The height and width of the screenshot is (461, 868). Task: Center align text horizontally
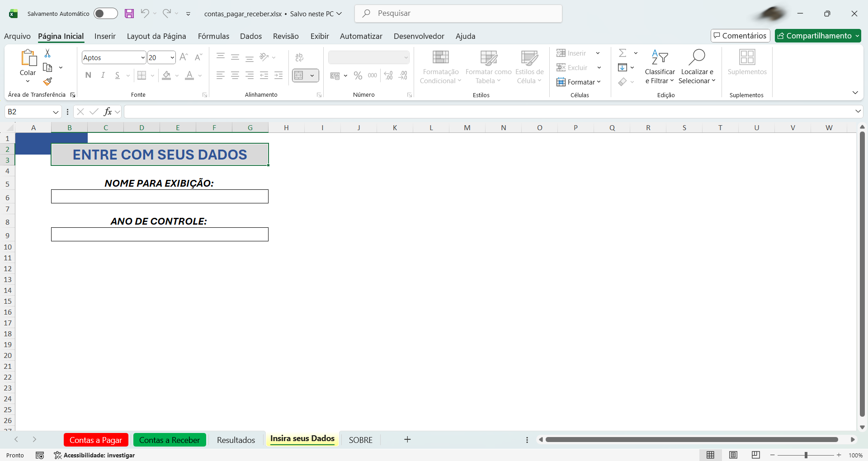point(235,75)
